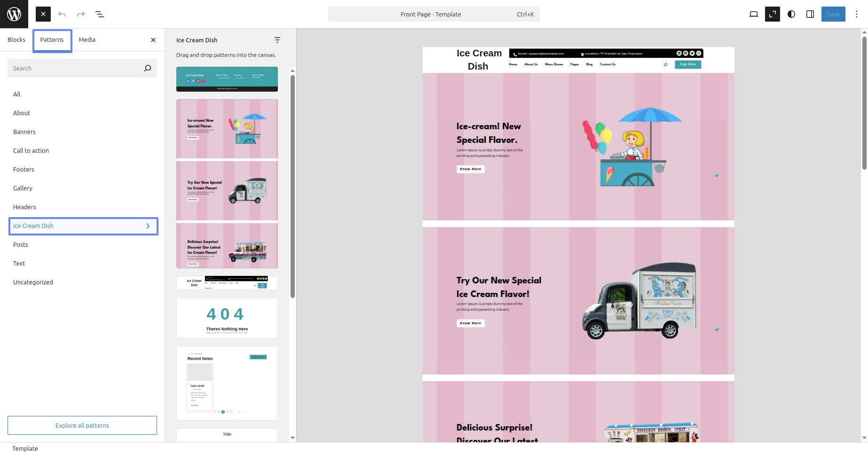
Task: Click the Blog navigation link
Action: click(x=589, y=64)
